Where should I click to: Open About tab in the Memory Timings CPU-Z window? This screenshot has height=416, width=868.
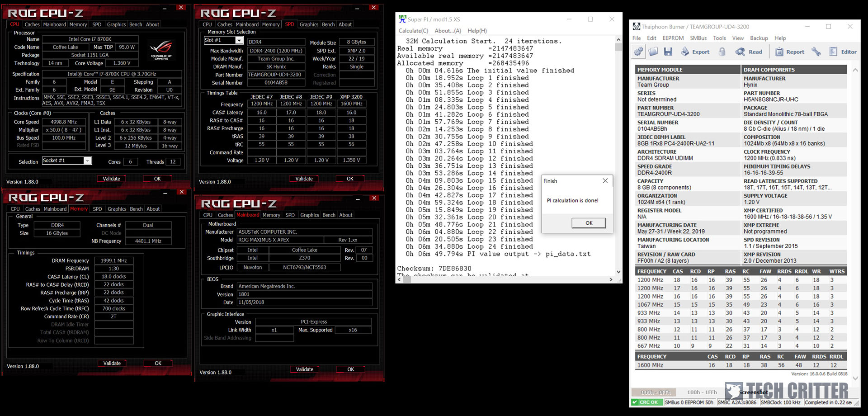coord(153,209)
